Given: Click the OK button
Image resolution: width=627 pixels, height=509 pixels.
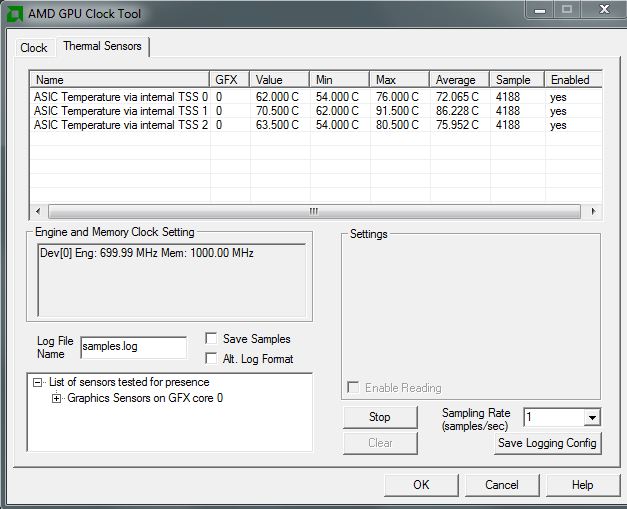Looking at the screenshot, I should pos(421,485).
